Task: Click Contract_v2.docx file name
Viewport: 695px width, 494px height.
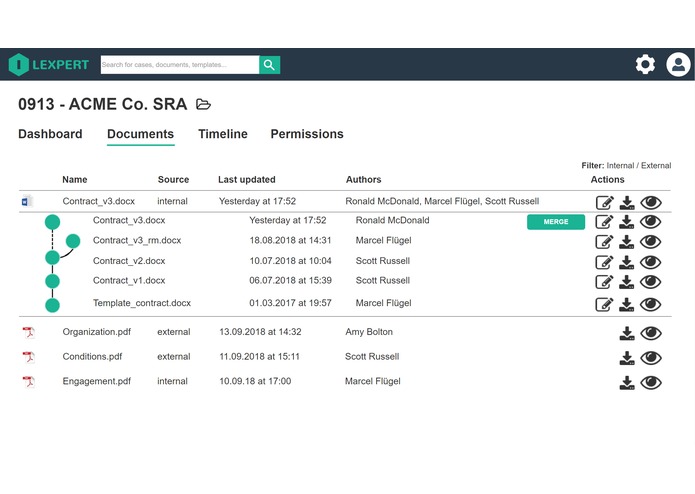Action: click(129, 261)
